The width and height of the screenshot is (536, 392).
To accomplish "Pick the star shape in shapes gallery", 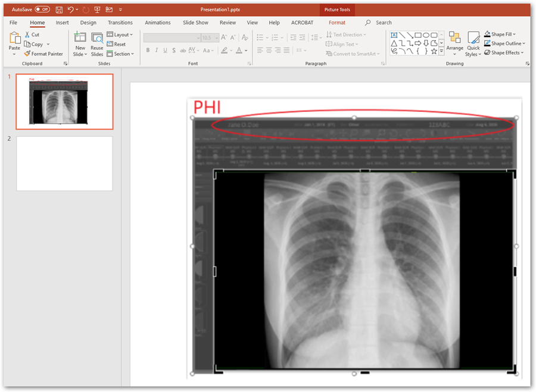I will point(434,52).
